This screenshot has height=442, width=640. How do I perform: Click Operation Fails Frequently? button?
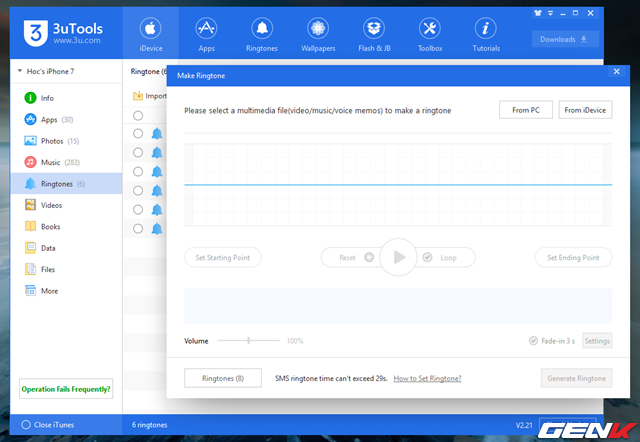(66, 389)
